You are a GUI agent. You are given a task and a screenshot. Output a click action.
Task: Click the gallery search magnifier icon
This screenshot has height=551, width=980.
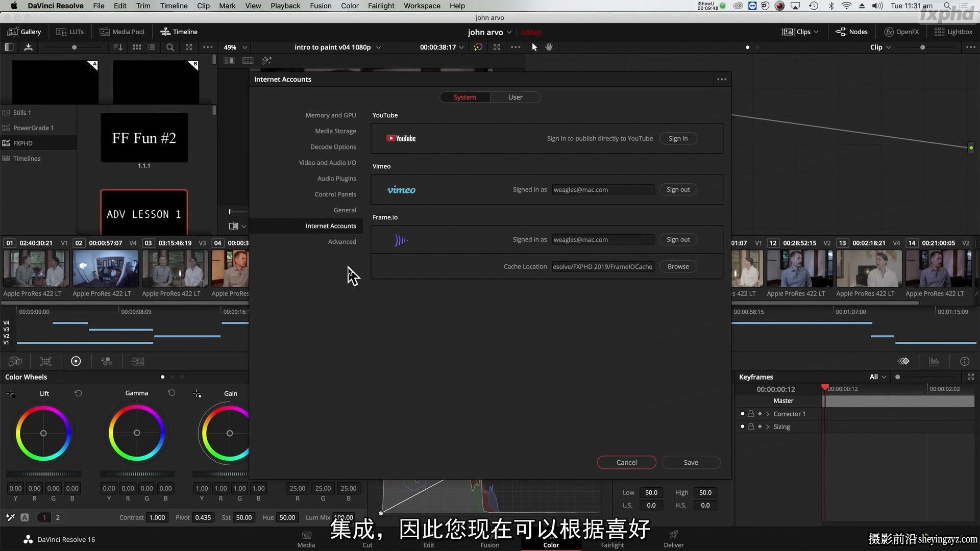click(x=170, y=47)
